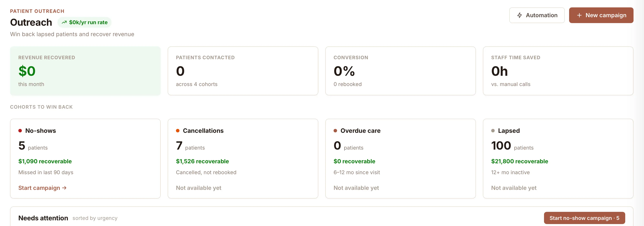Image resolution: width=644 pixels, height=226 pixels.
Task: Follow the Start campaign link in No-shows
Action: point(42,188)
